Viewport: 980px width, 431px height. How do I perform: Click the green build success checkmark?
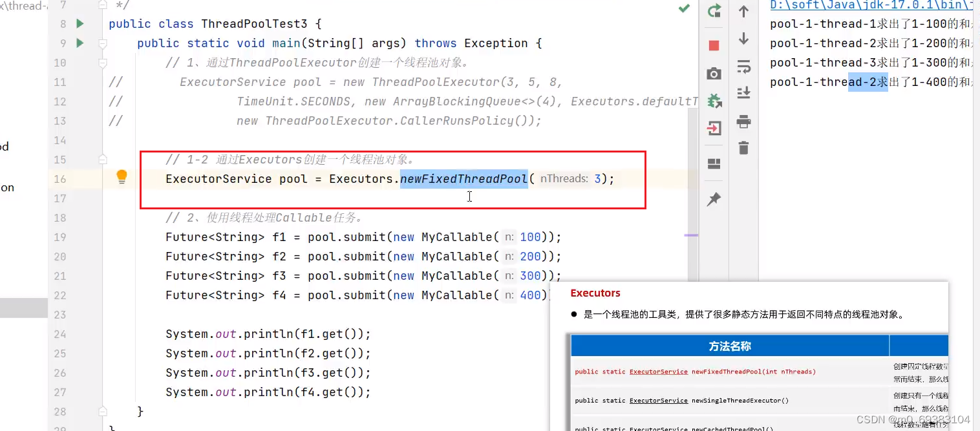(x=683, y=10)
